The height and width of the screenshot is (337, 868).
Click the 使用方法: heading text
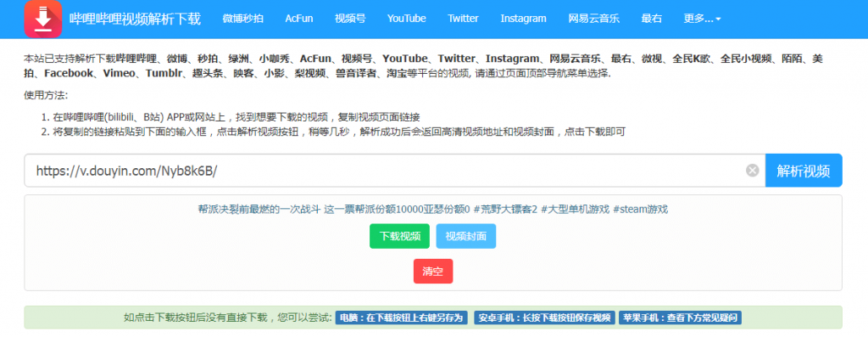46,95
